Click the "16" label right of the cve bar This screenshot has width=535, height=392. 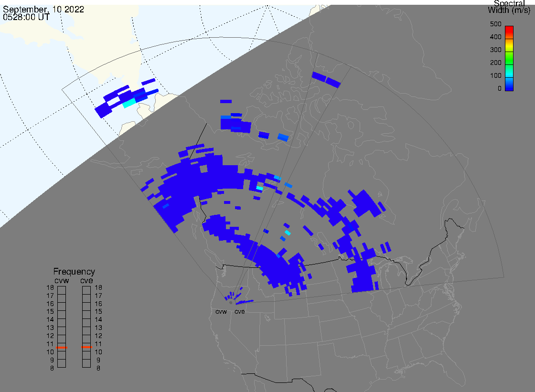[x=98, y=304]
